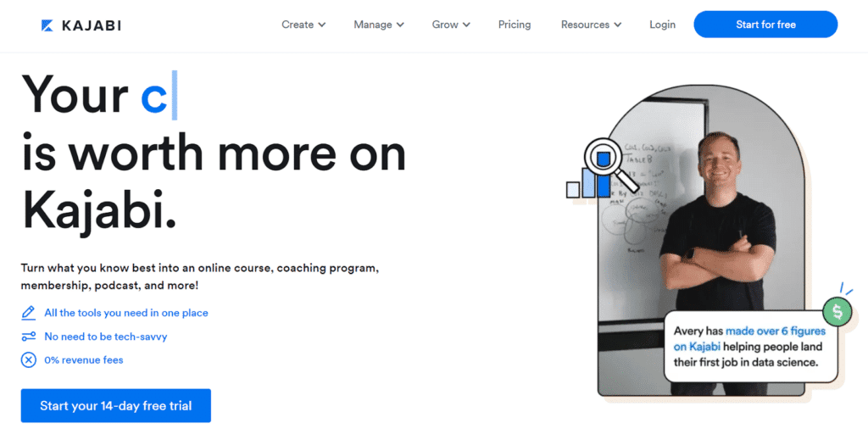Click the Login link
Screen dimensions: 868x429
[x=663, y=25]
